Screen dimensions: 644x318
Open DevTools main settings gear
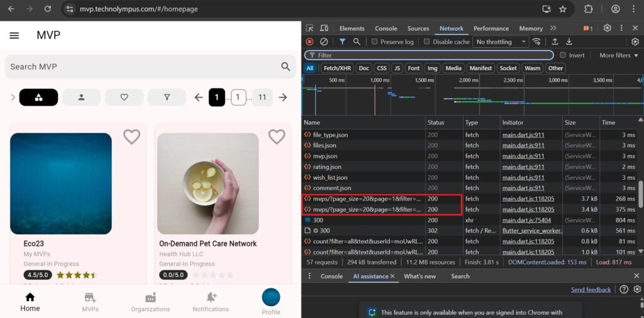pos(607,28)
